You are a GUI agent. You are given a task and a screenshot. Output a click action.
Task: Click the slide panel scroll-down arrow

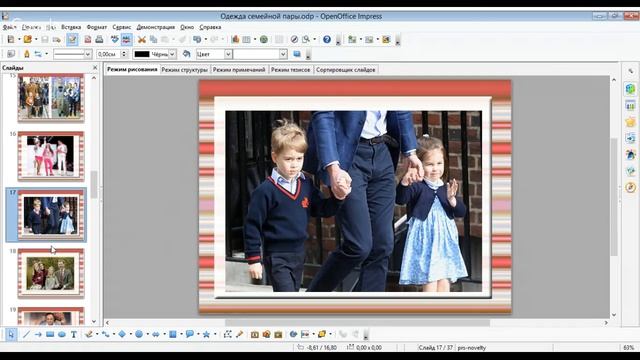(x=94, y=322)
